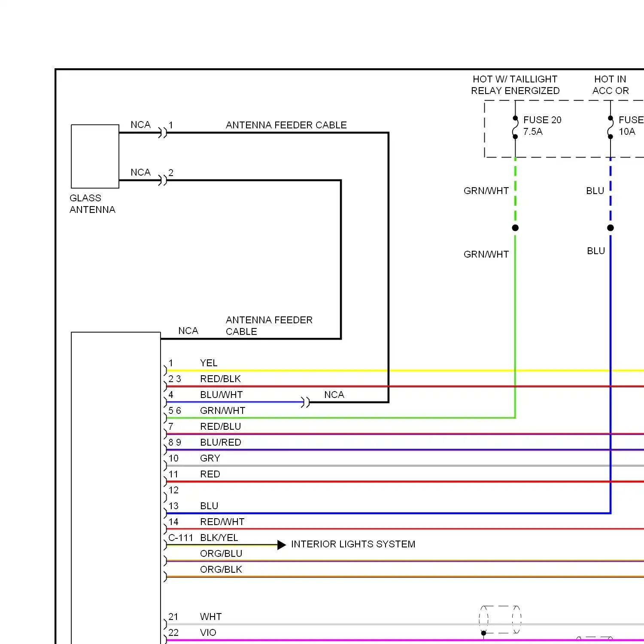644x644 pixels.
Task: Select the GRN/WHT label beside the dashed wire
Action: tap(486, 191)
